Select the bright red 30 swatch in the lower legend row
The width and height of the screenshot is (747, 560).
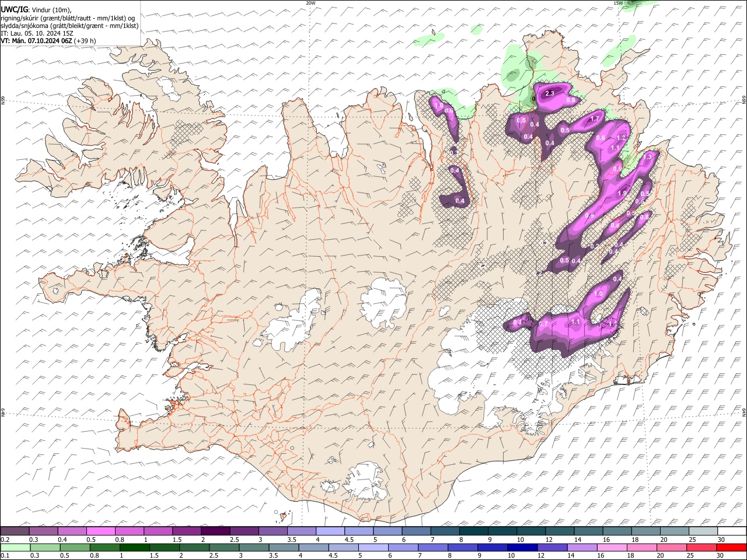tap(731, 547)
